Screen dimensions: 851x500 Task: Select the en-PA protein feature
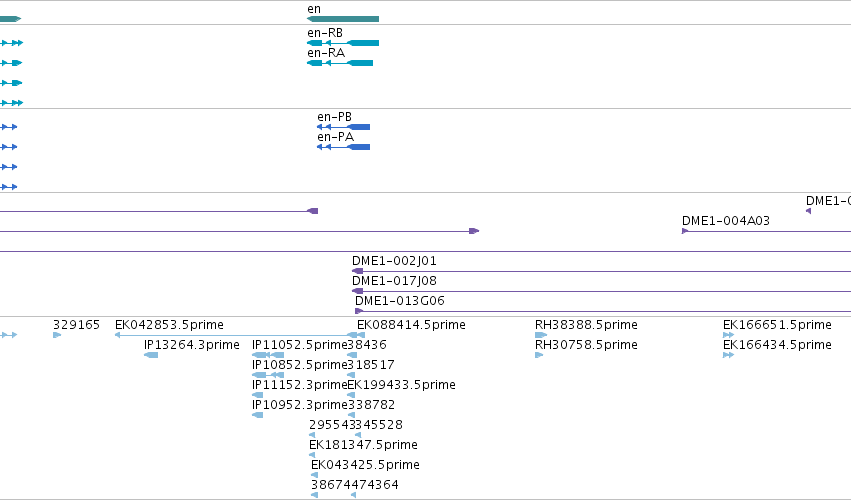coord(344,147)
